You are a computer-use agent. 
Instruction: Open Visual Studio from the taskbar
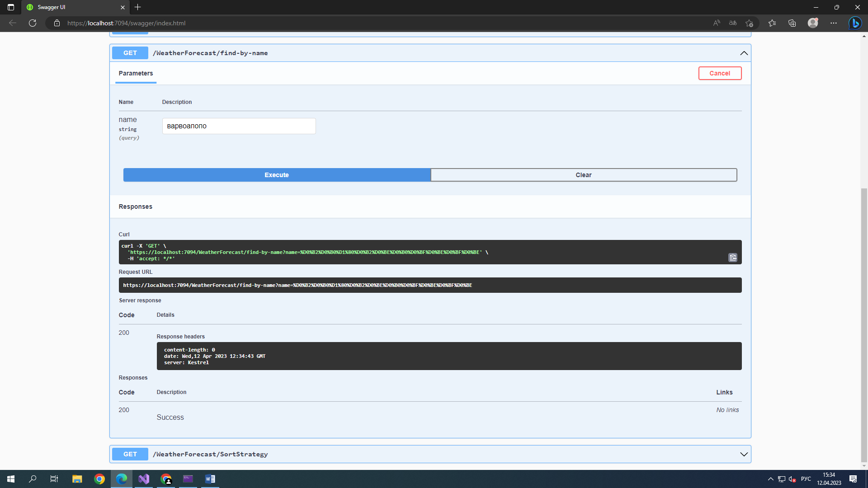(x=144, y=479)
